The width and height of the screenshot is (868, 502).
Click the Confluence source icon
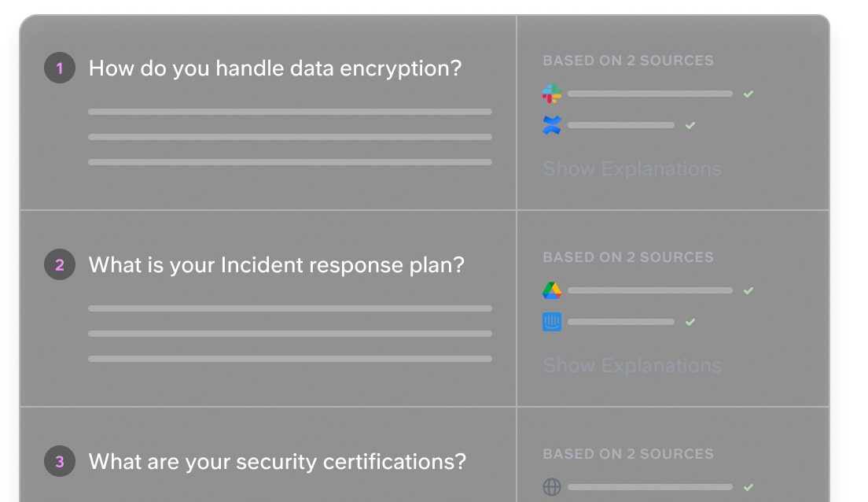point(552,125)
